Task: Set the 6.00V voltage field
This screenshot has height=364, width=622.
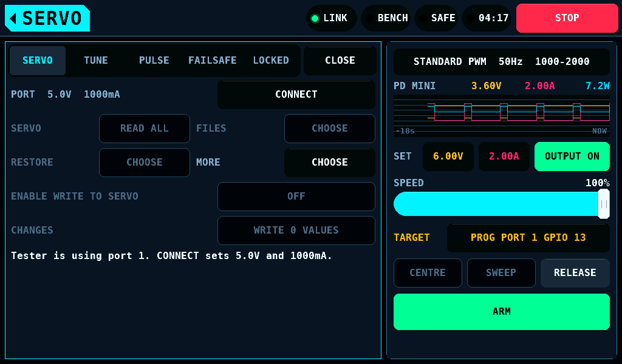Action: 448,157
